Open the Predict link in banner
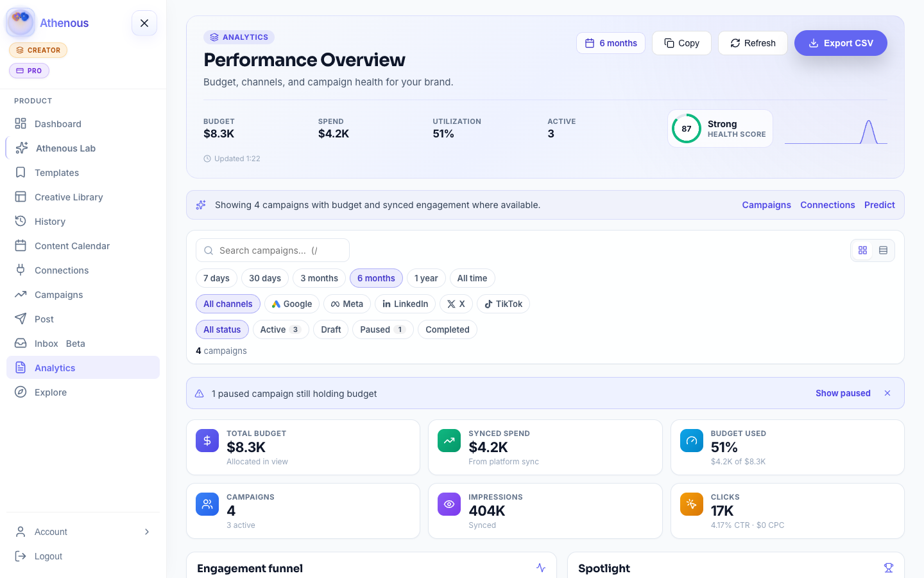This screenshot has height=578, width=924. [x=880, y=205]
